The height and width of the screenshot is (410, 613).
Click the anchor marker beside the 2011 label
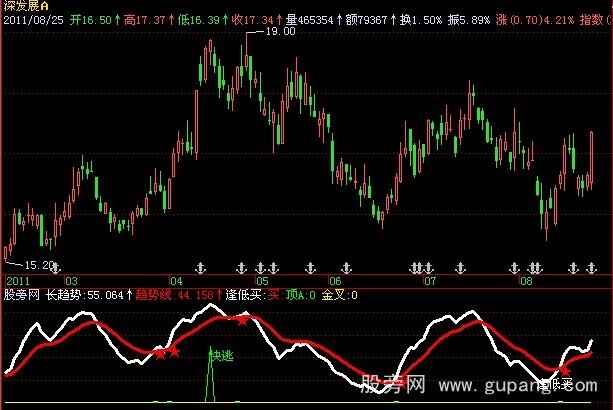click(56, 268)
